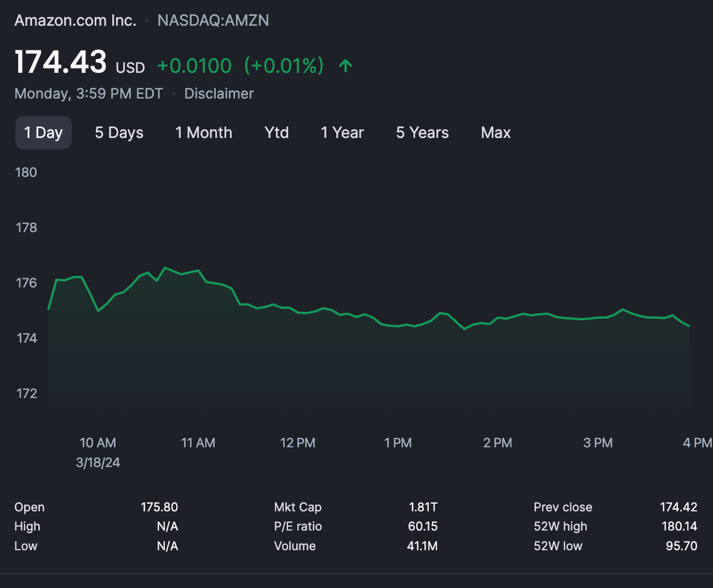Click the 2 PM axis label

(498, 443)
